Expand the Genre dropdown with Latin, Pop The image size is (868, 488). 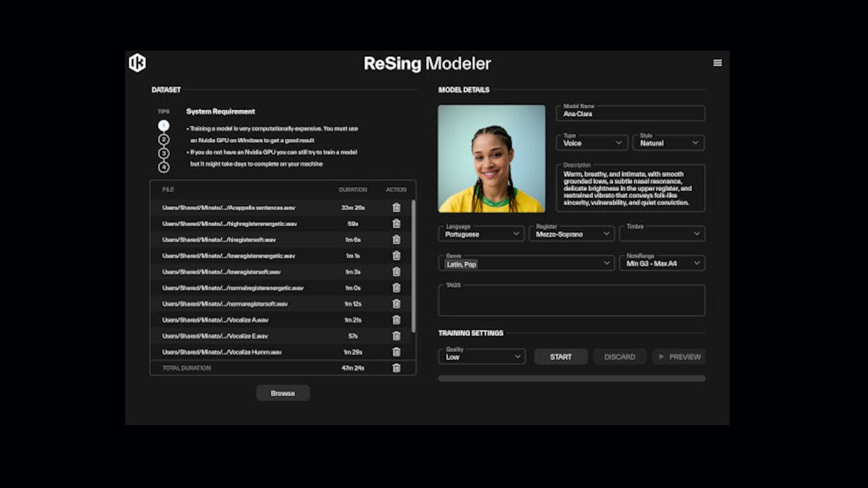(527, 264)
